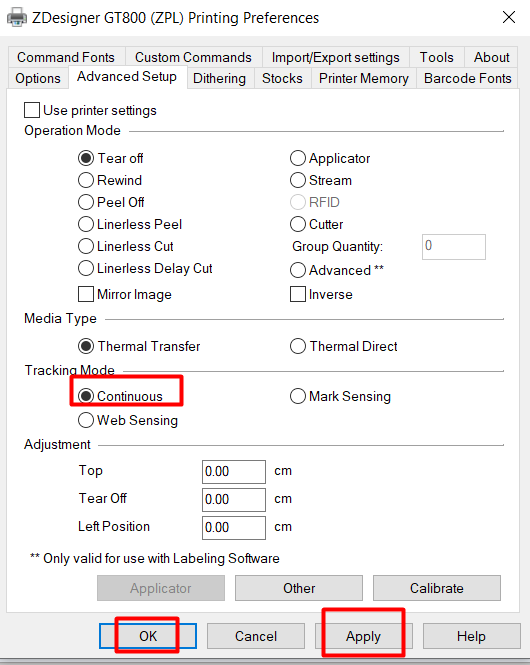Switch to the Stocks tab
530x665 pixels.
282,78
